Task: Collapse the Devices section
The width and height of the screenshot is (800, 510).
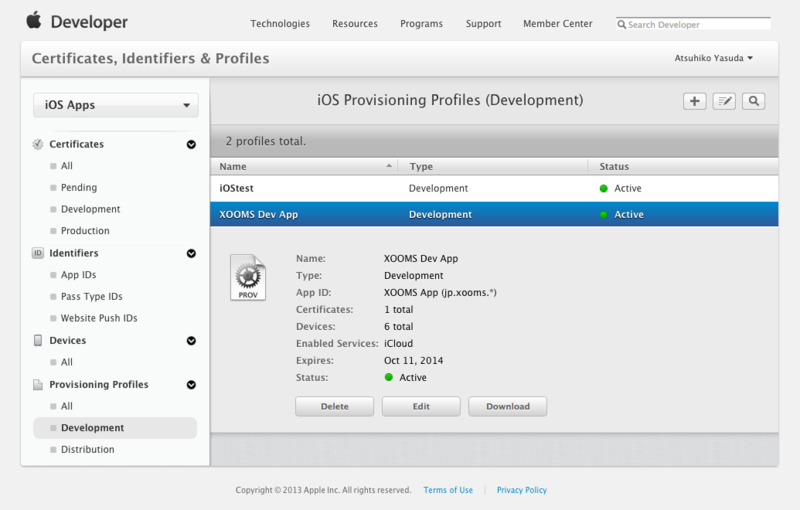Action: point(191,341)
